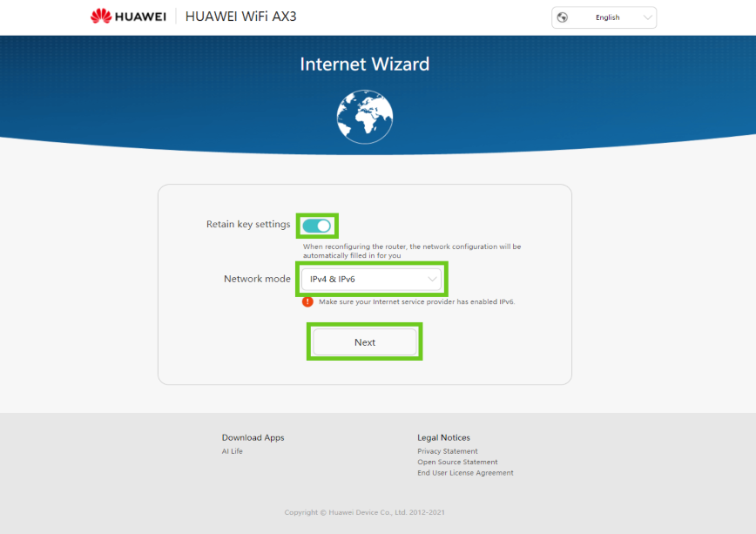The width and height of the screenshot is (756, 534).
Task: Click the Legal Notices footer heading
Action: [443, 437]
